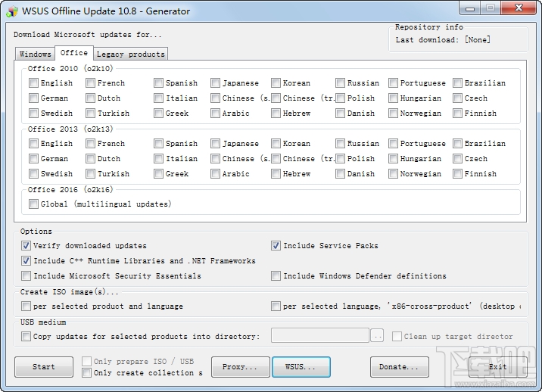This screenshot has width=542, height=392.
Task: Click the directory browse '...' button
Action: 377,336
